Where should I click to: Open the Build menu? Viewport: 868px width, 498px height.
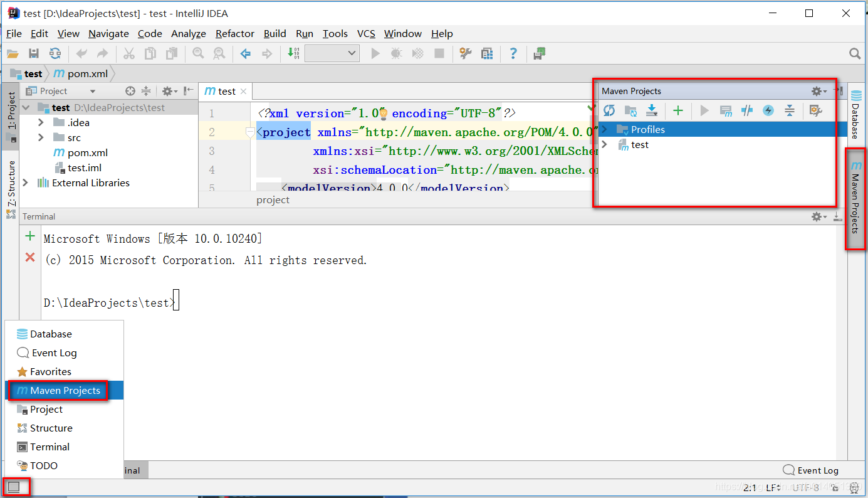[275, 33]
